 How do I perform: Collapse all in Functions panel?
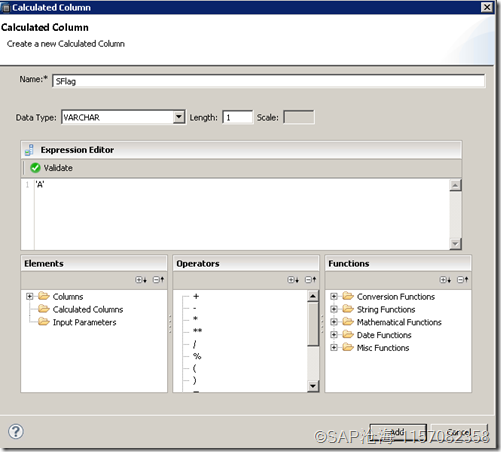coord(463,280)
